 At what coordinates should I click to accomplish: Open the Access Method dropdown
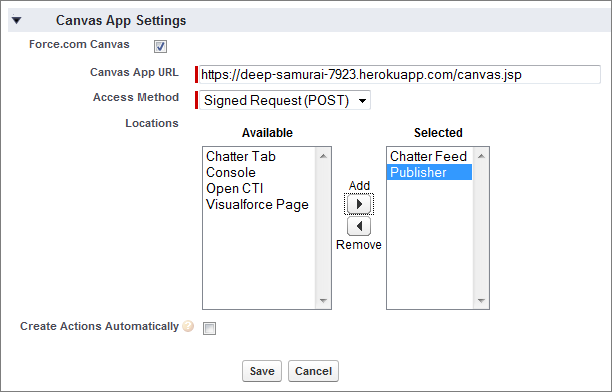click(285, 100)
